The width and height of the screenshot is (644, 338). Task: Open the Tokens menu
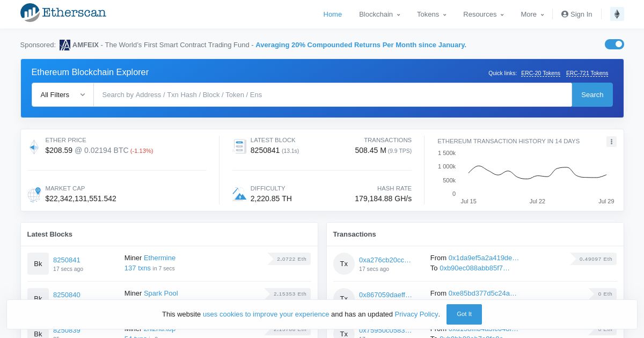click(431, 14)
